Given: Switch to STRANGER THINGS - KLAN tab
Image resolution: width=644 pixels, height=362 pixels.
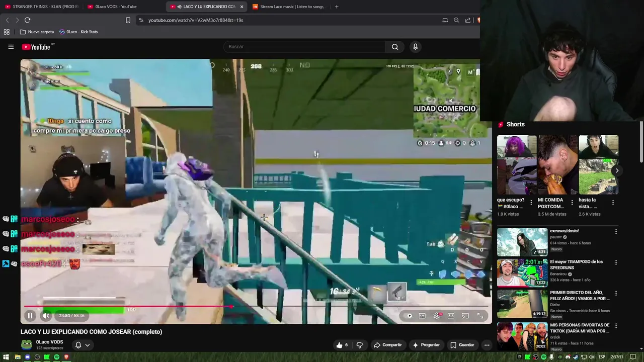Looking at the screenshot, I should pos(41,7).
